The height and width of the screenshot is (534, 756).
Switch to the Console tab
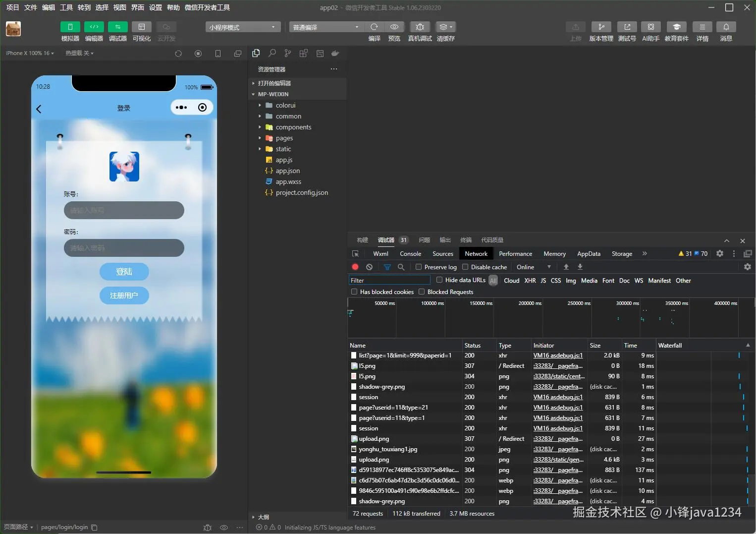coord(410,253)
